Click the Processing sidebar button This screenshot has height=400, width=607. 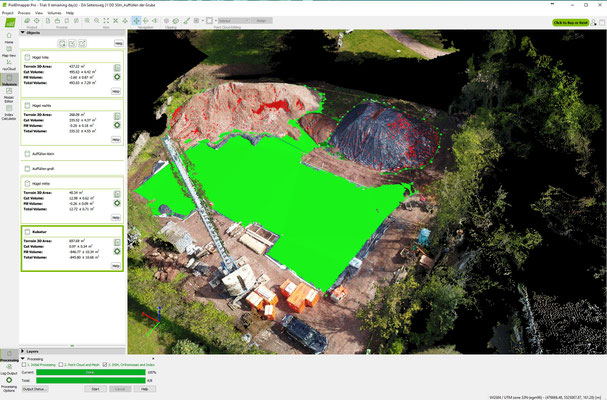click(x=9, y=355)
